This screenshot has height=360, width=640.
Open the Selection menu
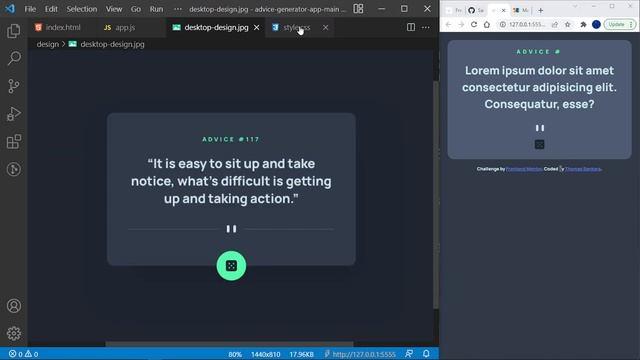(x=82, y=9)
